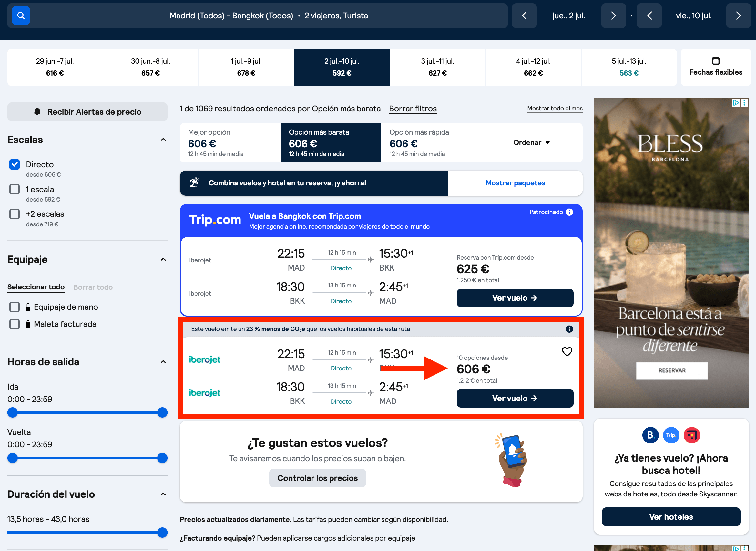Image resolution: width=756 pixels, height=551 pixels.
Task: Collapse the Escalas section
Action: 163,140
